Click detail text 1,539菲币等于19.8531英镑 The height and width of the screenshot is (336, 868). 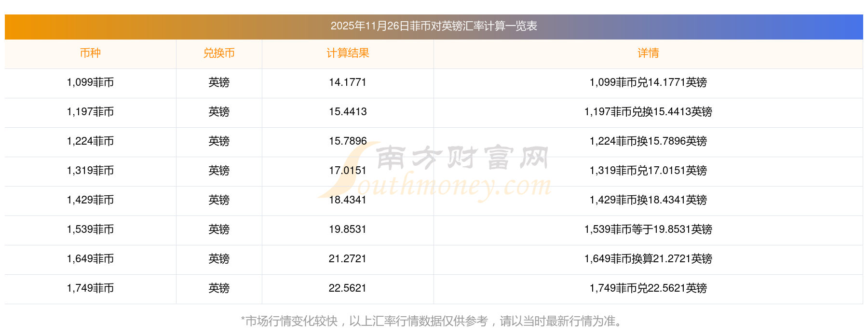(x=648, y=229)
